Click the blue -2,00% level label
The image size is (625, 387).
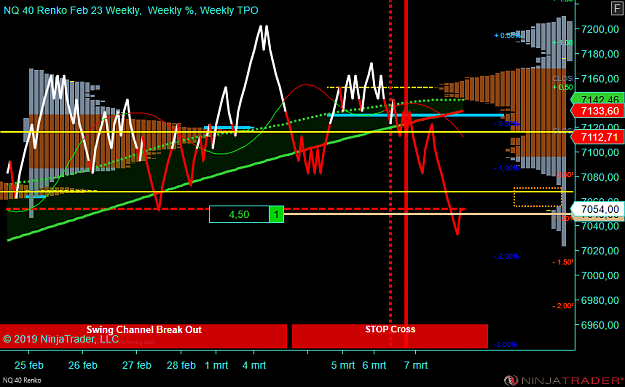point(506,256)
